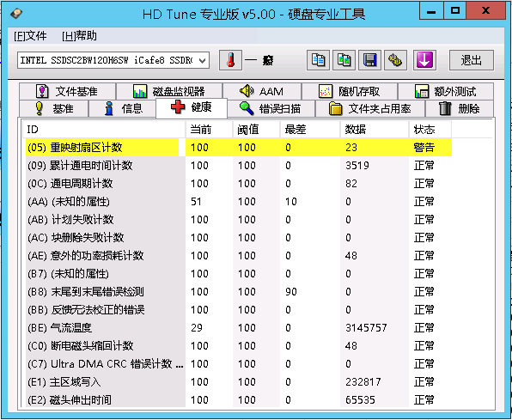Switch to the 基准 benchmark tab
The image size is (512, 420).
click(x=54, y=108)
